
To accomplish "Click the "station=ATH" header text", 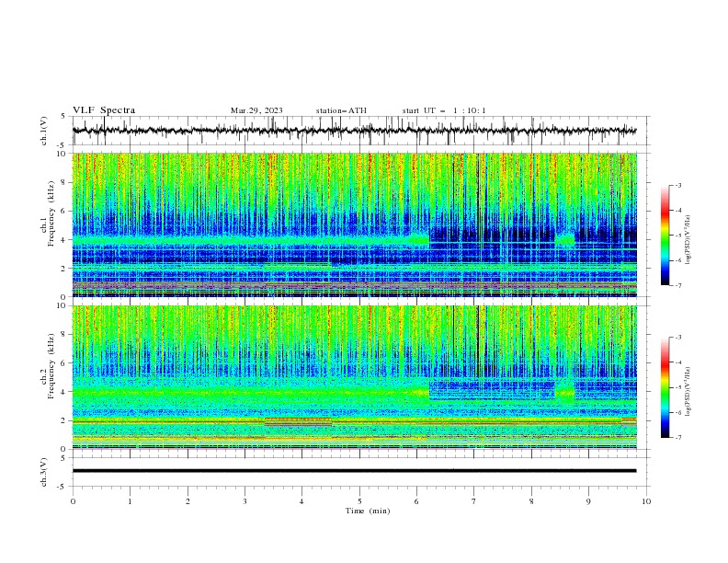I will click(x=341, y=110).
